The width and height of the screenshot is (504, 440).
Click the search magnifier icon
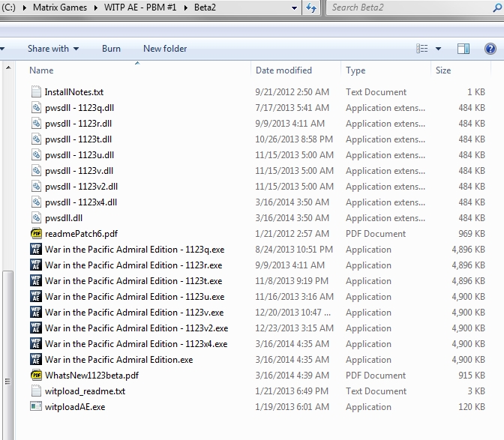coord(497,7)
